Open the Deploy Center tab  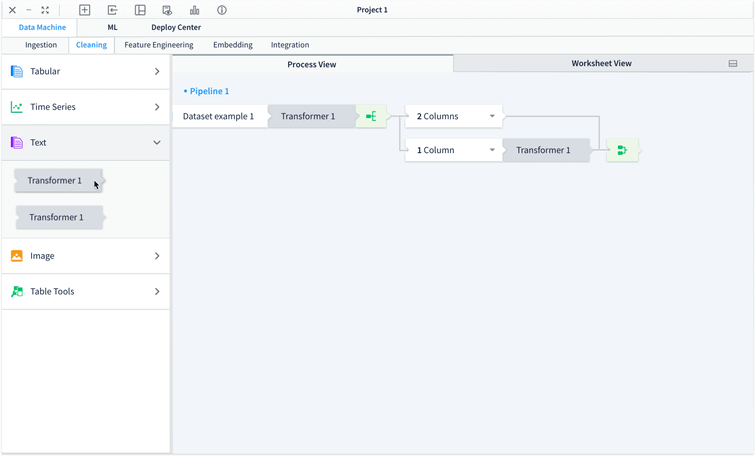coord(176,27)
